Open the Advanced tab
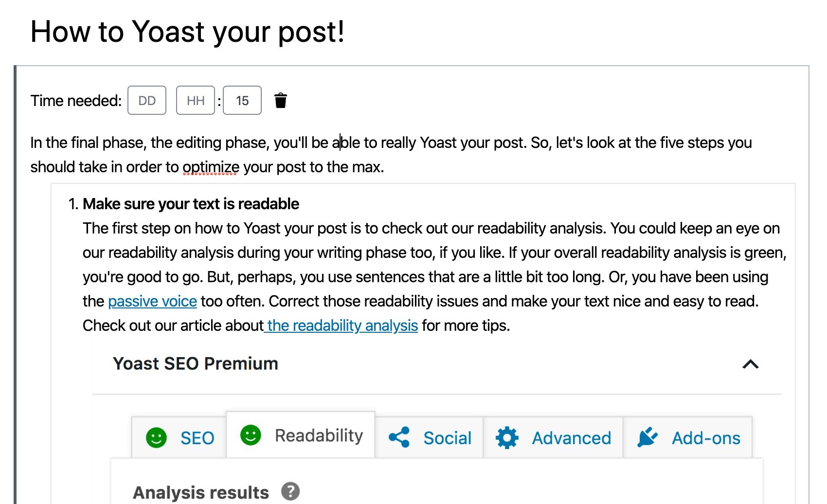Image resolution: width=827 pixels, height=504 pixels. point(572,437)
